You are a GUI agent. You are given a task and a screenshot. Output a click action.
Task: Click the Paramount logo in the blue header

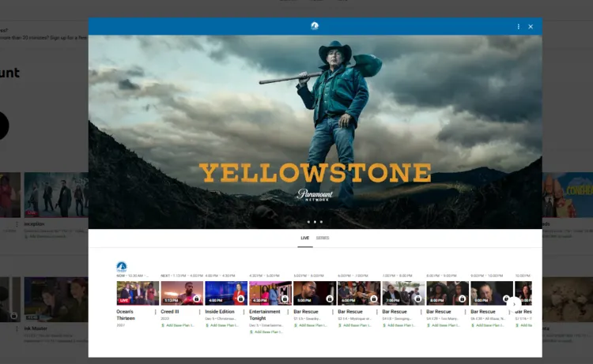315,26
